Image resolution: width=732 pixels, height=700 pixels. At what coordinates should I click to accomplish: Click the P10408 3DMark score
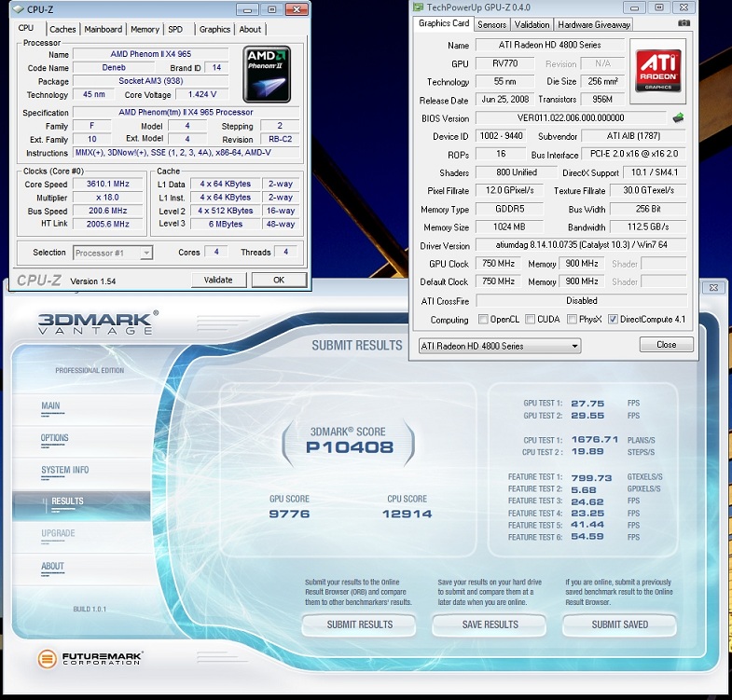pos(350,447)
